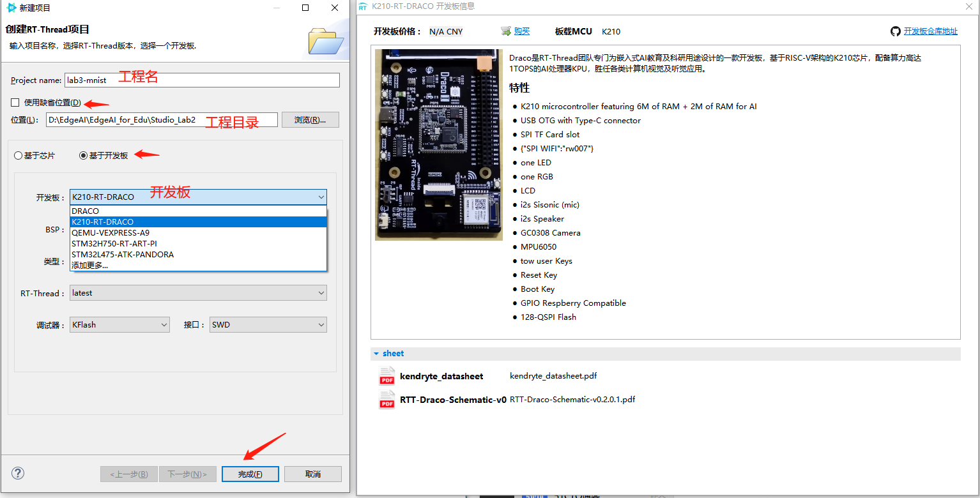The width and height of the screenshot is (980, 498).
Task: Choose QEMU-VEXPRESS-A9 from board list
Action: 198,232
